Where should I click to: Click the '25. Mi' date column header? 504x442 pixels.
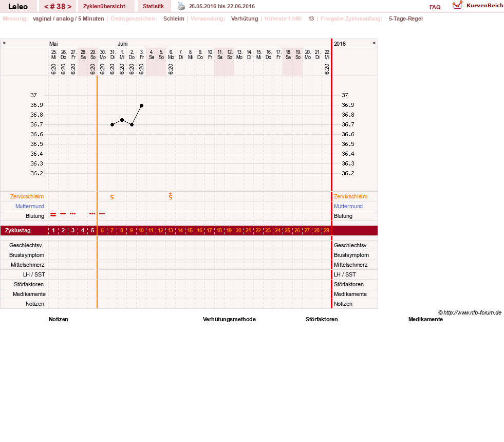(x=53, y=54)
